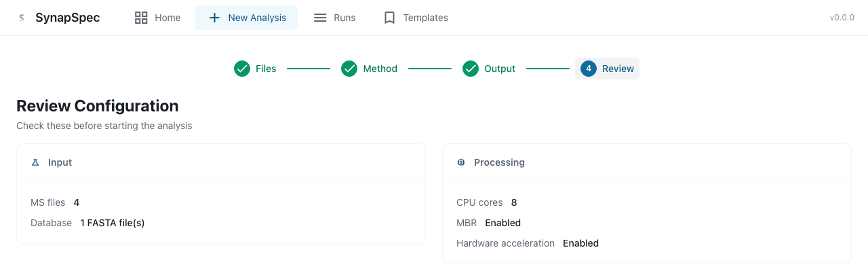This screenshot has height=269, width=868.
Task: Click the MBR Enabled value
Action: (503, 223)
